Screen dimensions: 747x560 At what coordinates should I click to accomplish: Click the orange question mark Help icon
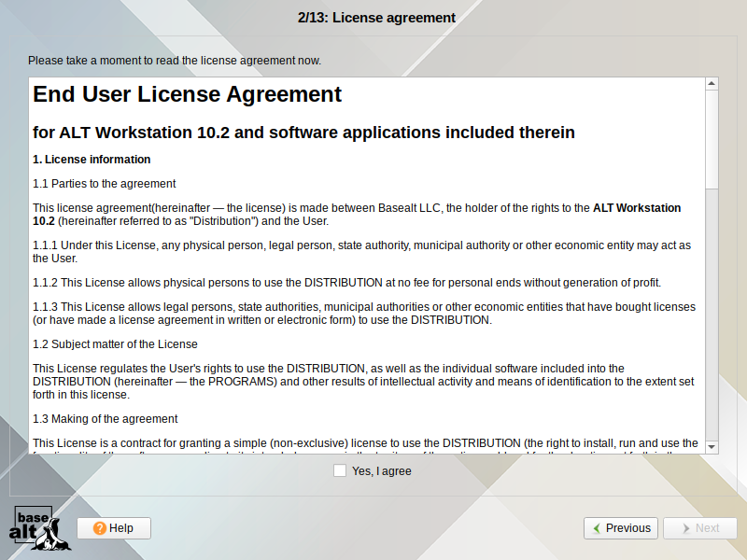(100, 528)
